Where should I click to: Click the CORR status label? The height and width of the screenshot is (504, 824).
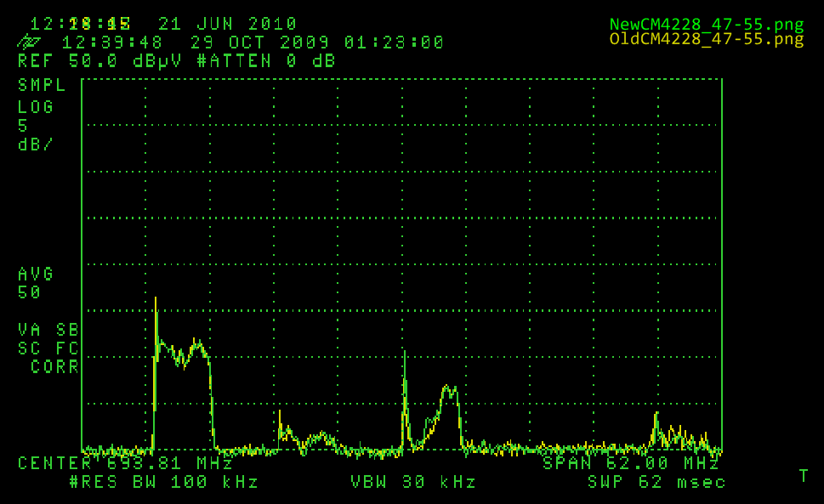tap(54, 366)
